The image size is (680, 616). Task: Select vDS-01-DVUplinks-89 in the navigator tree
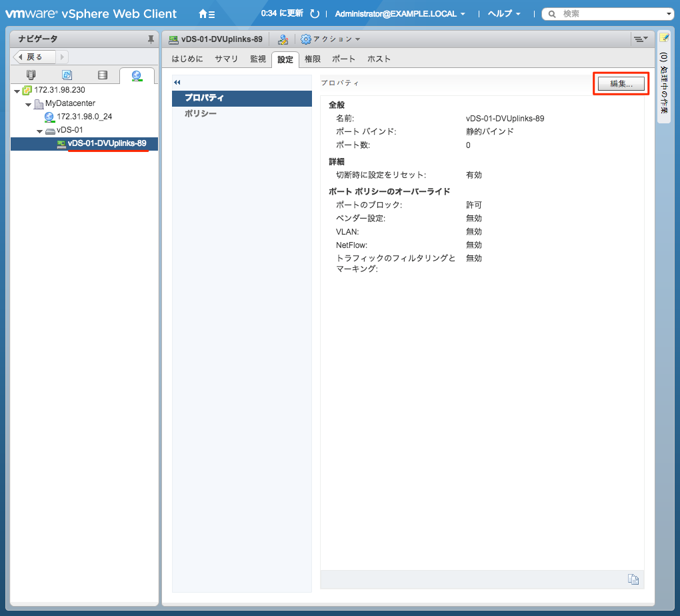pyautogui.click(x=107, y=143)
